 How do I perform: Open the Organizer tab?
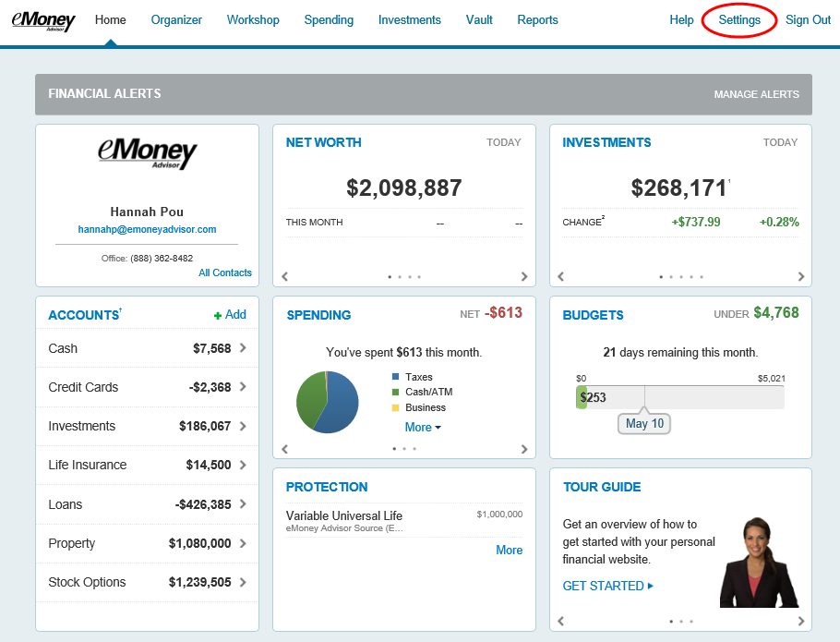click(176, 19)
